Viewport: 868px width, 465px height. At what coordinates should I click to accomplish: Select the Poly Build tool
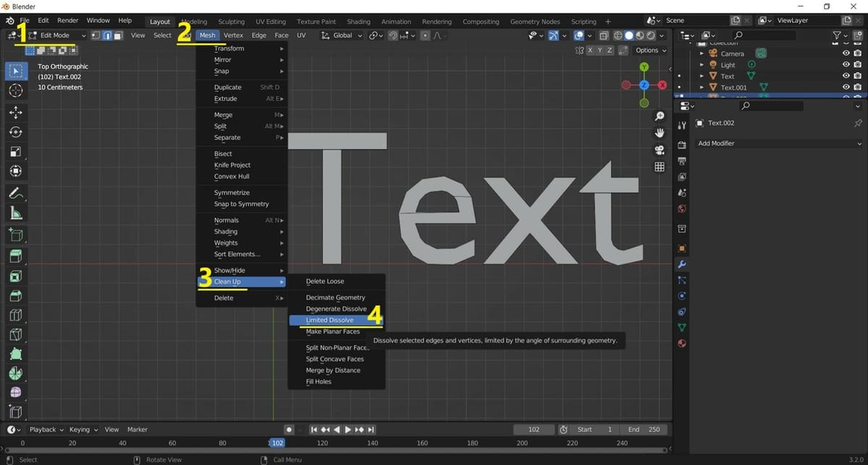pyautogui.click(x=16, y=354)
